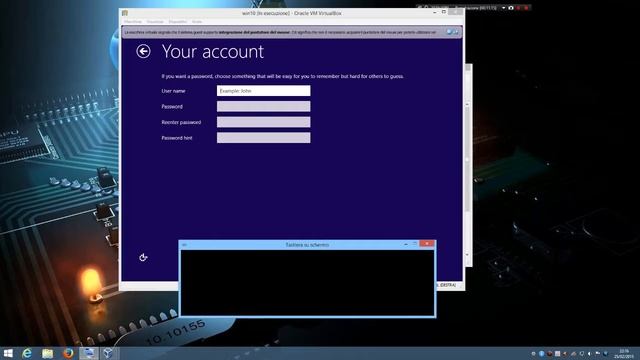Launch Internet Explorer from the taskbar
Screen dimensions: 640x360
coord(27,353)
